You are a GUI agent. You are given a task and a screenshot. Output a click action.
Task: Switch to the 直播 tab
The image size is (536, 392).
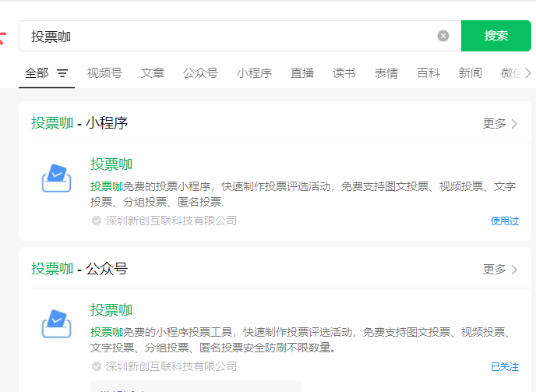click(x=302, y=72)
